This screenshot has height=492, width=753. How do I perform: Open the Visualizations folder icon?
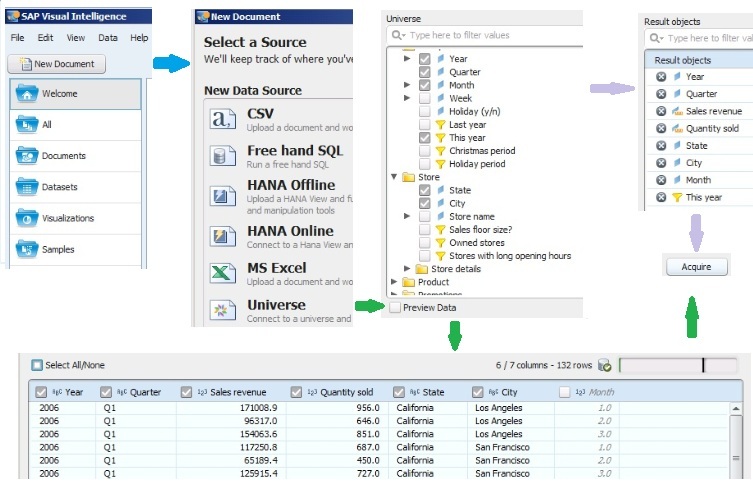[x=27, y=218]
